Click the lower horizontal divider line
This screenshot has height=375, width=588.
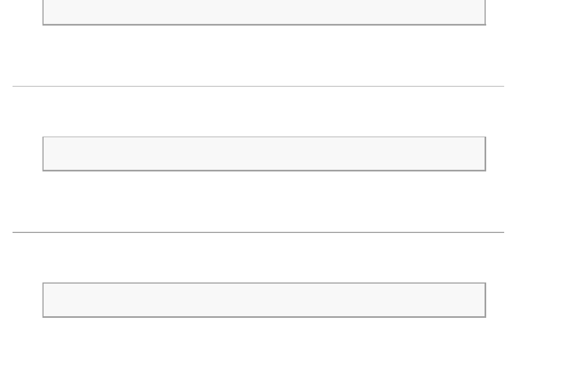[x=258, y=232]
